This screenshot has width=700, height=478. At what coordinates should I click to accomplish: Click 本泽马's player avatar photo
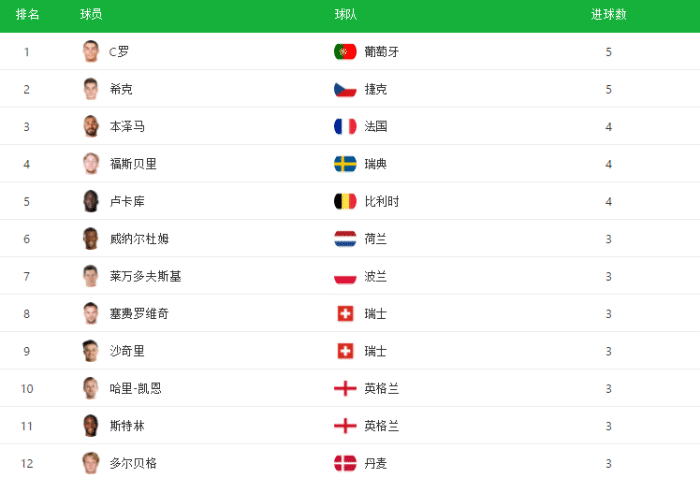coord(91,126)
